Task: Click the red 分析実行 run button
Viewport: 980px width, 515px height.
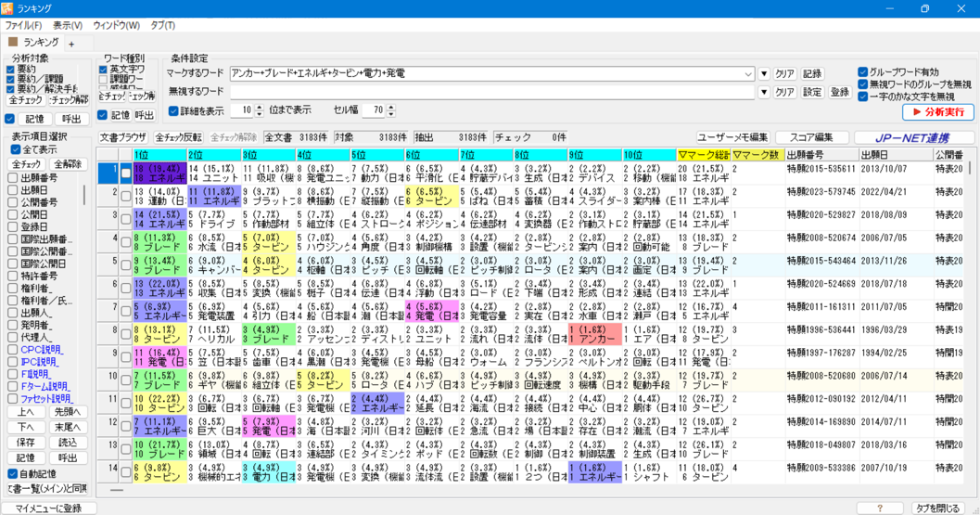Action: click(938, 112)
